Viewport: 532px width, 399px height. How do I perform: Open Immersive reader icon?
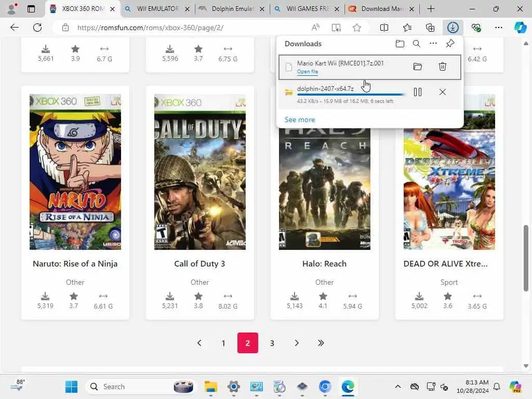click(336, 28)
